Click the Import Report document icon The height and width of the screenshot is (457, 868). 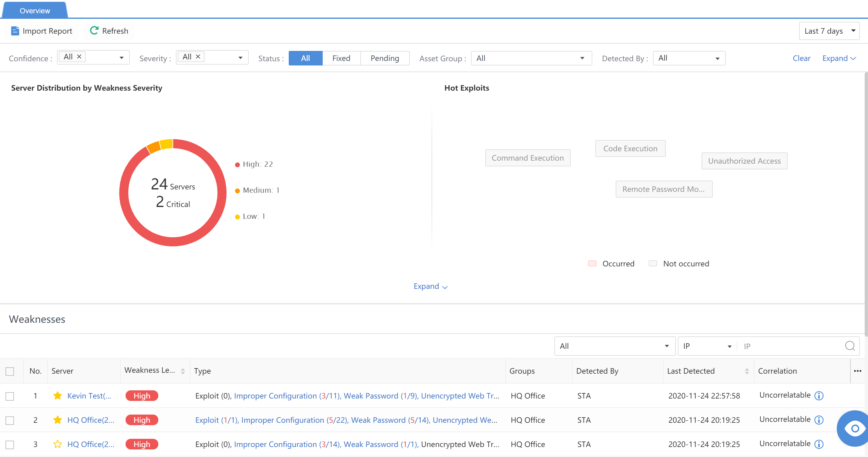click(15, 31)
